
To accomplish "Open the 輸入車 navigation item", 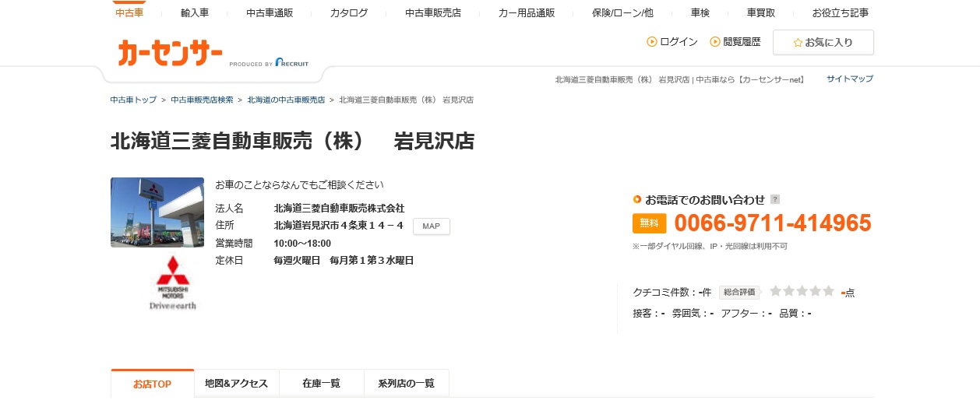I will 195,12.
